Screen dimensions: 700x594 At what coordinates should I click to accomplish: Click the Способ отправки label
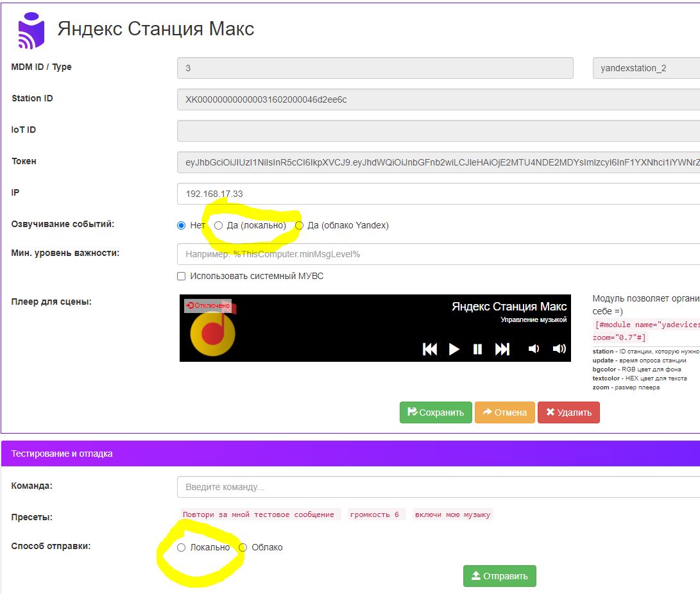(x=51, y=546)
